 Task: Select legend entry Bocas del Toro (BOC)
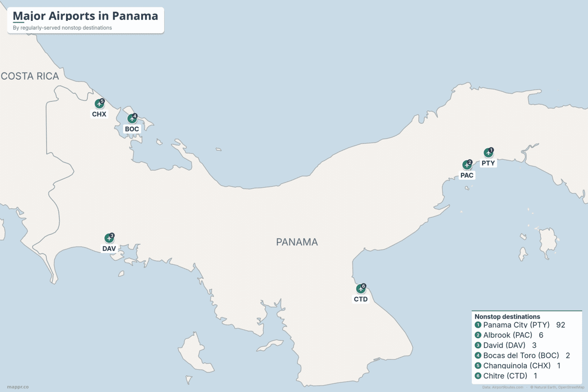coord(521,355)
